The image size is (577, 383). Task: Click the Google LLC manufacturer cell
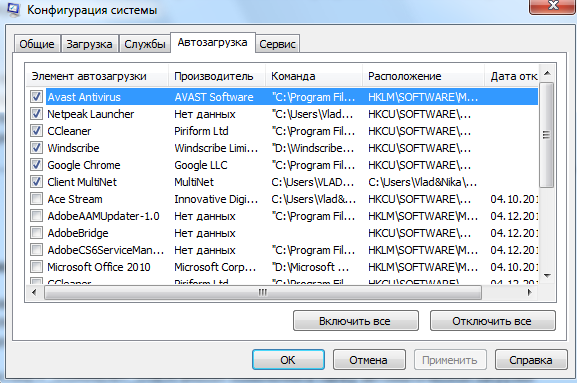click(201, 165)
